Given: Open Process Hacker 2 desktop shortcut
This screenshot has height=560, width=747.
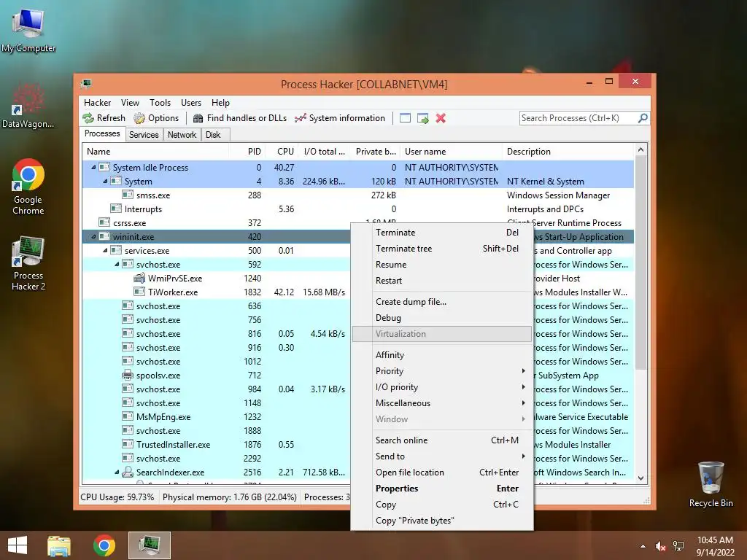Looking at the screenshot, I should [28, 262].
